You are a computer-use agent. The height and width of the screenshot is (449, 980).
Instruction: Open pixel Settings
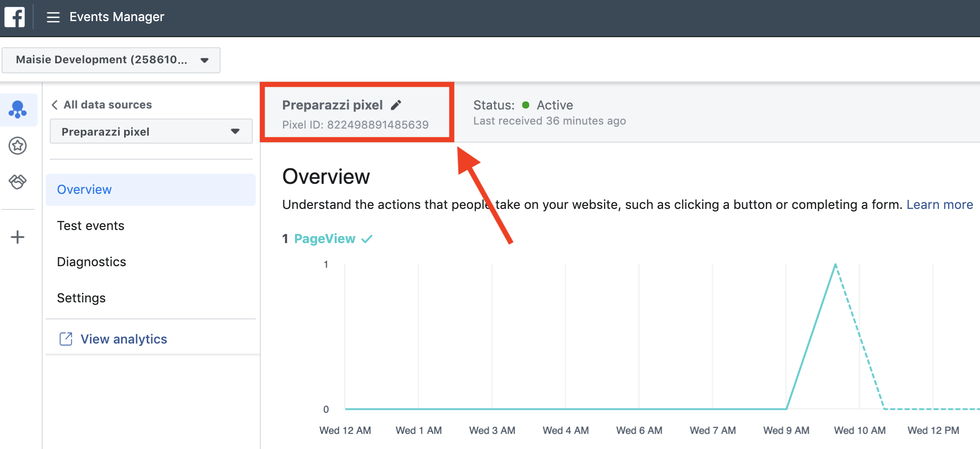click(x=81, y=298)
